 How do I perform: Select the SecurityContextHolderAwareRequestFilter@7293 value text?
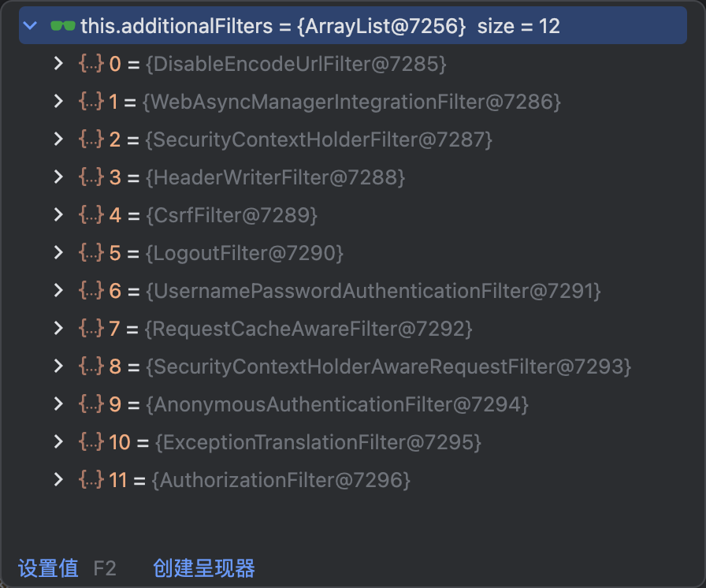point(388,367)
